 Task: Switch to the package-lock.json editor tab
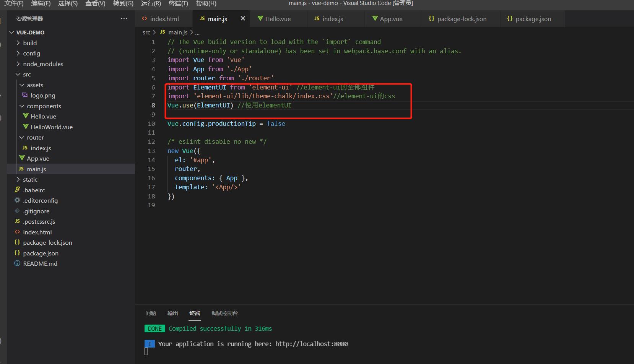(462, 19)
